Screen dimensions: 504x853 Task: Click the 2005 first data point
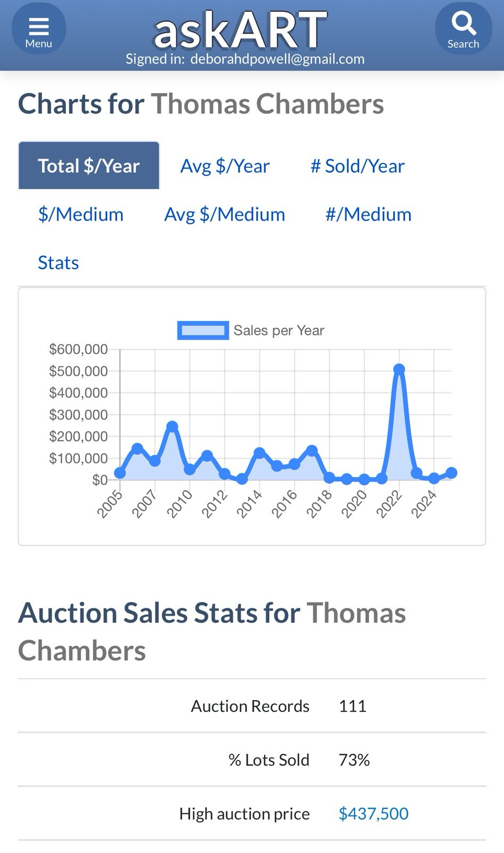pos(120,473)
